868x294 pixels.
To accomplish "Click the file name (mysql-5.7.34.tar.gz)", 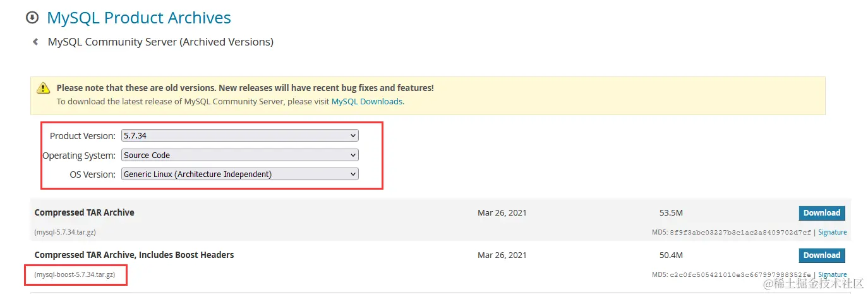I will coord(65,232).
